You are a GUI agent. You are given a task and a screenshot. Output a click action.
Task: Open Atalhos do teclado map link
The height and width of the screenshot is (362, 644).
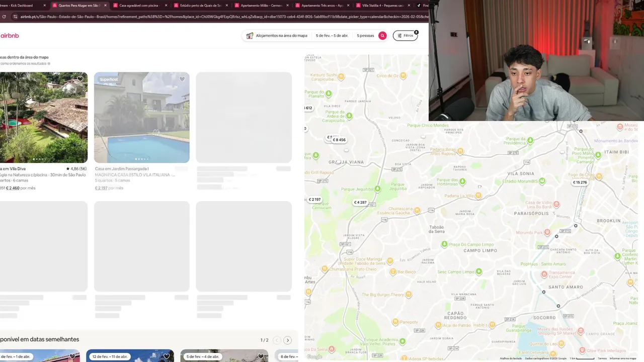click(x=511, y=358)
